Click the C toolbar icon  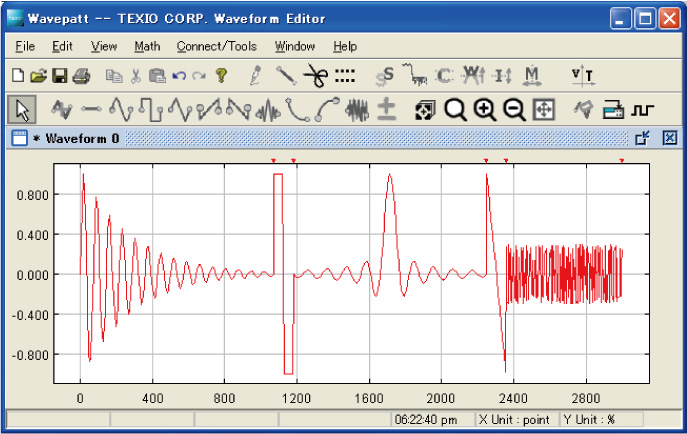coord(443,76)
